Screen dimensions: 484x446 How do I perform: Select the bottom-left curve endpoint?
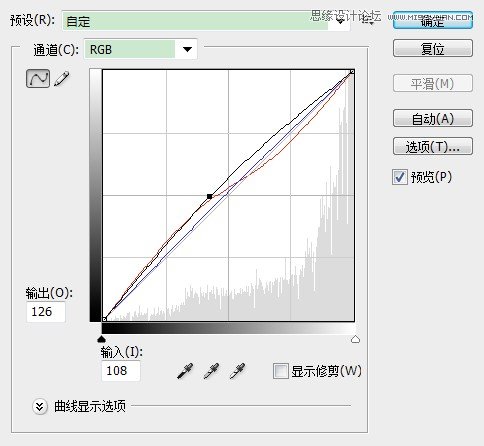(x=104, y=319)
